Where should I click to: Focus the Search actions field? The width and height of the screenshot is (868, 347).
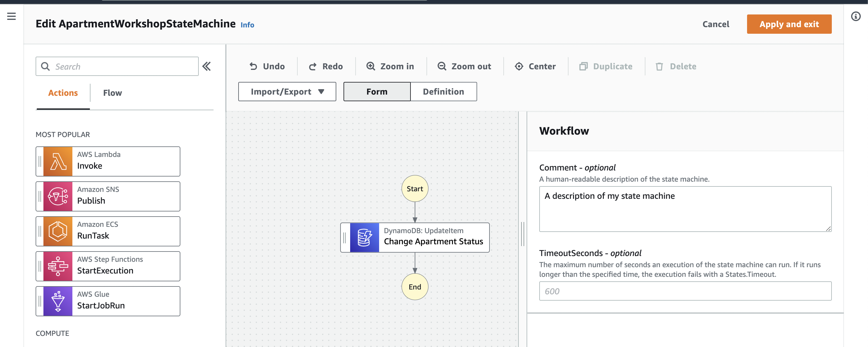click(x=117, y=66)
